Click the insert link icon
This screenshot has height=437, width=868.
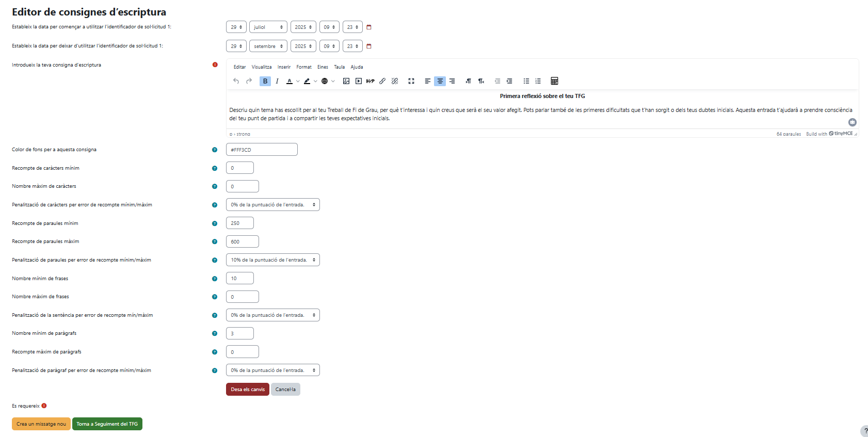coord(382,81)
